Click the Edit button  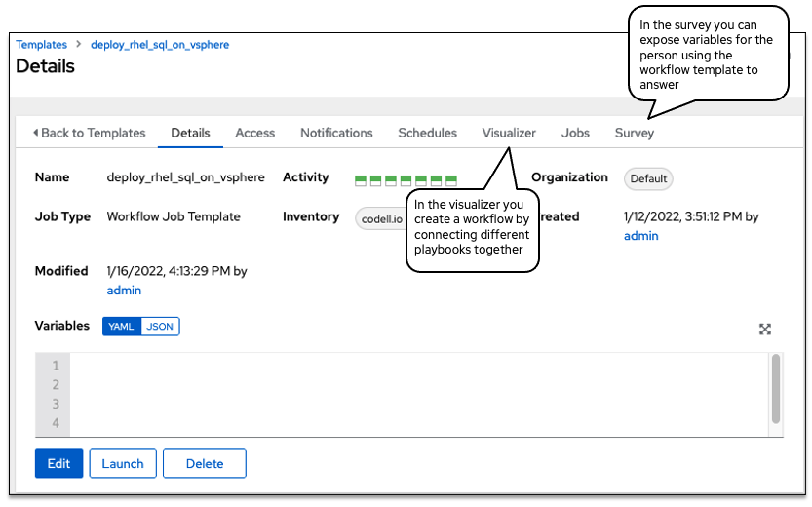pos(58,464)
